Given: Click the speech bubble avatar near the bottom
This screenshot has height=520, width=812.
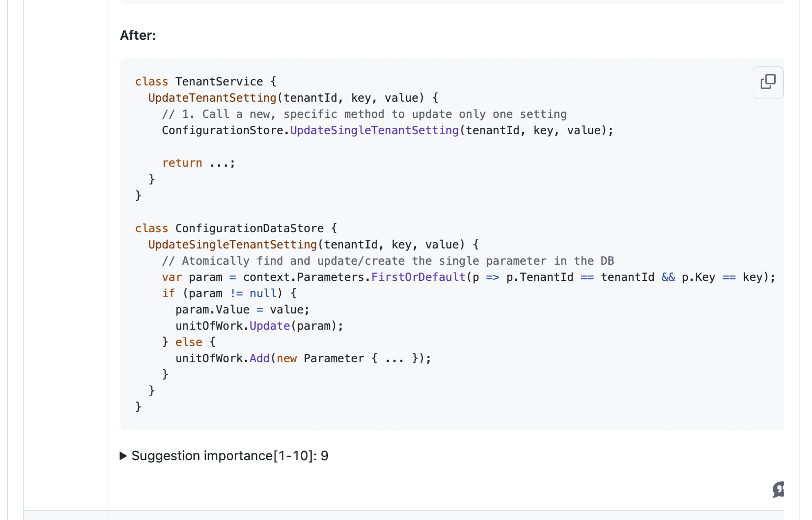Looking at the screenshot, I should pyautogui.click(x=779, y=490).
